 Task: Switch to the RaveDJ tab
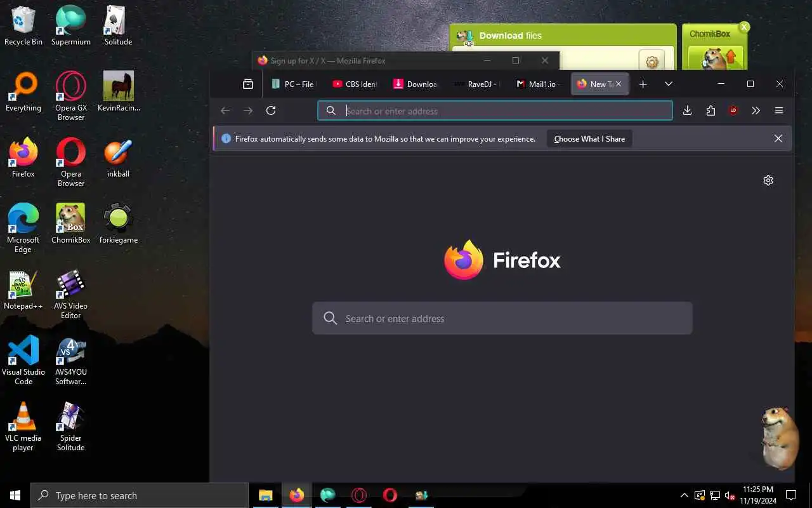pyautogui.click(x=476, y=84)
